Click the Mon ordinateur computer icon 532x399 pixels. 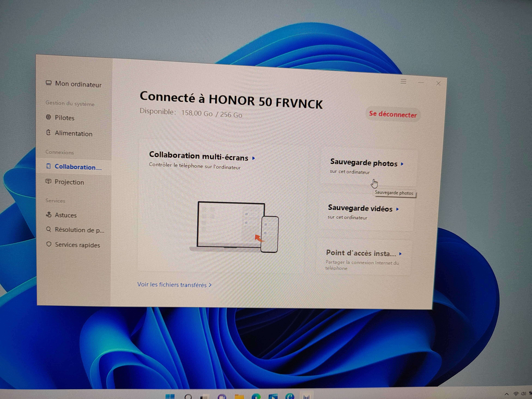[49, 83]
